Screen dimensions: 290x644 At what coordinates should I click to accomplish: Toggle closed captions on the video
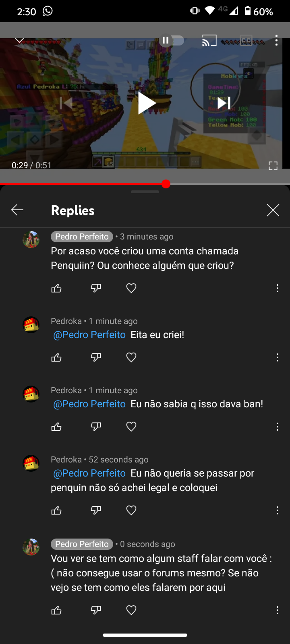click(x=246, y=40)
